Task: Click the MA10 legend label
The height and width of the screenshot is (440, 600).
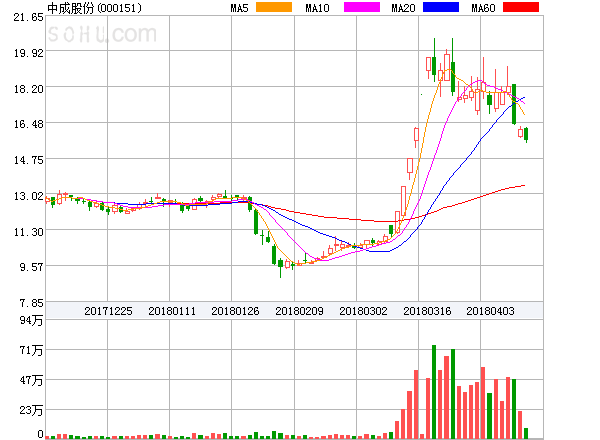Action: pyautogui.click(x=317, y=8)
